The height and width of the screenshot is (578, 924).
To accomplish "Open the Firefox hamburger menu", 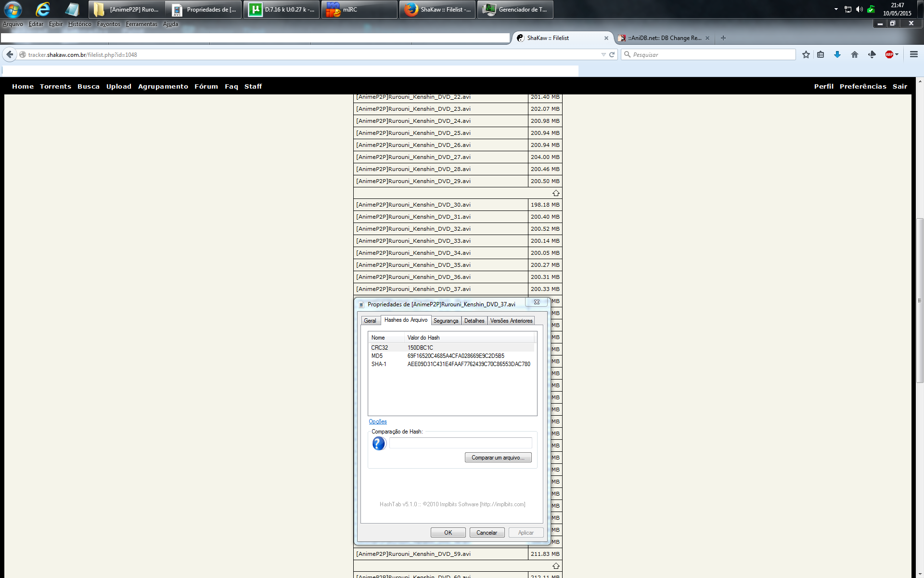I will click(913, 54).
